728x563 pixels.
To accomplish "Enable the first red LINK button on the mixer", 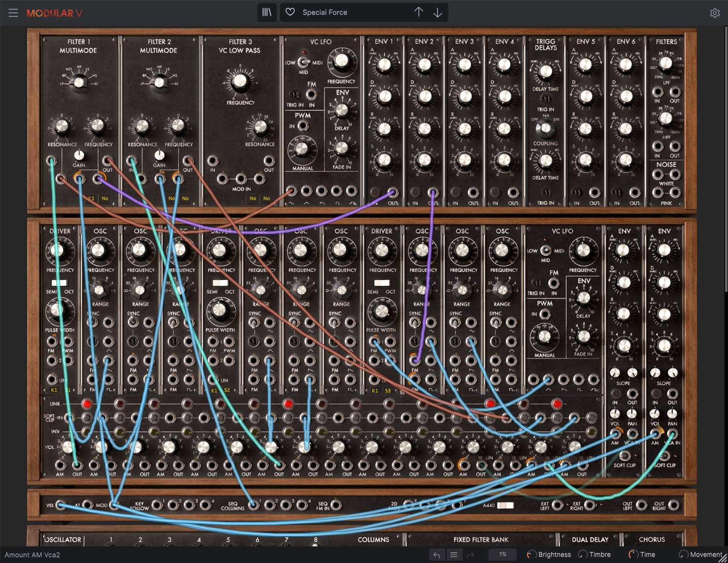I will tap(86, 402).
